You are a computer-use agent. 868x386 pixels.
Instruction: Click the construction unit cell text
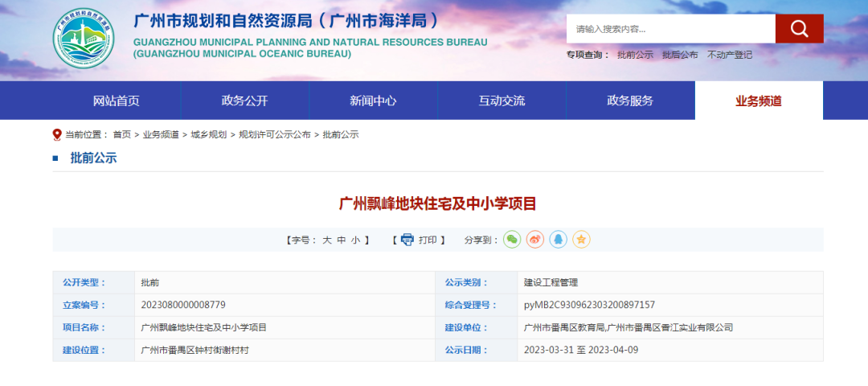click(628, 327)
